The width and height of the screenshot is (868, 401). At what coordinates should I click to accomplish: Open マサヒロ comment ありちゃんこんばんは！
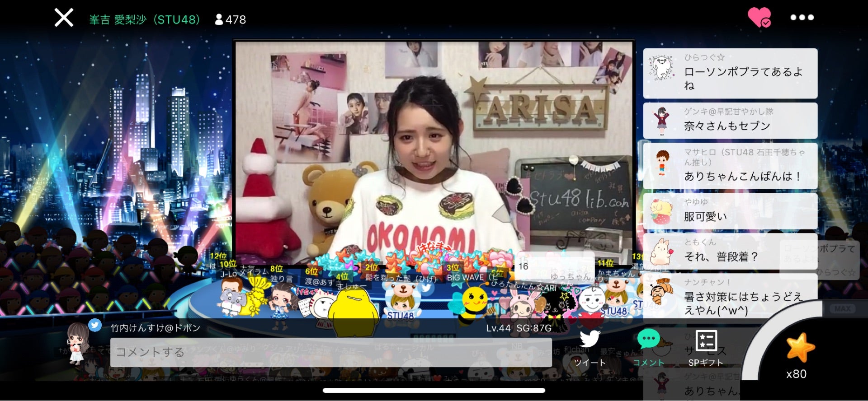tap(730, 166)
